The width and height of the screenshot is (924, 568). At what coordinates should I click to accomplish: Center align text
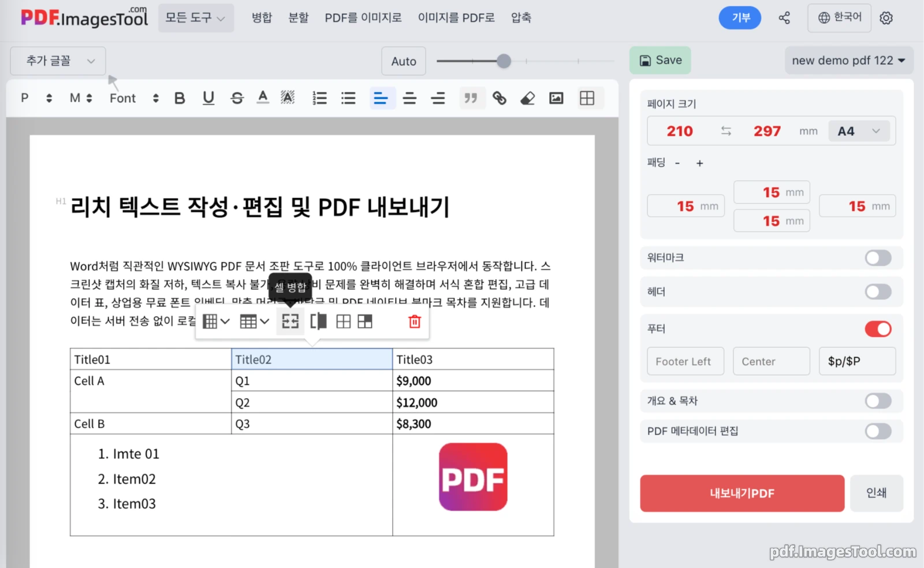point(409,98)
